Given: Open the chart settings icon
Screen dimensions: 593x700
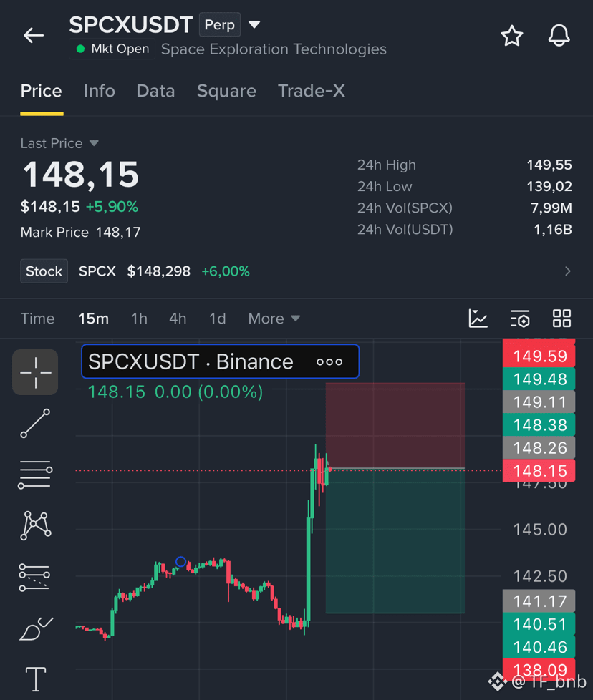Looking at the screenshot, I should [x=520, y=319].
